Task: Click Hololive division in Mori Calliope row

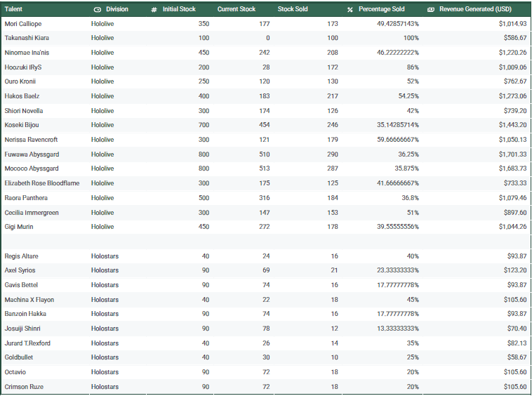Action: pyautogui.click(x=102, y=24)
